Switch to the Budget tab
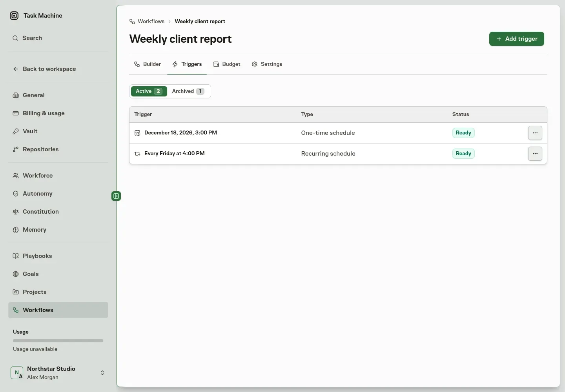Image resolution: width=565 pixels, height=392 pixels. (x=227, y=64)
